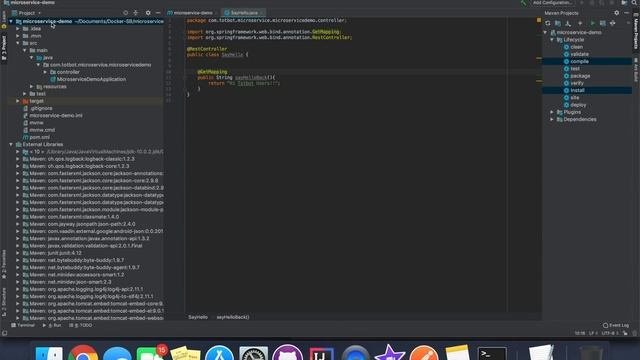Open Google Chrome from the dock
The height and width of the screenshot is (360, 640).
[83, 353]
